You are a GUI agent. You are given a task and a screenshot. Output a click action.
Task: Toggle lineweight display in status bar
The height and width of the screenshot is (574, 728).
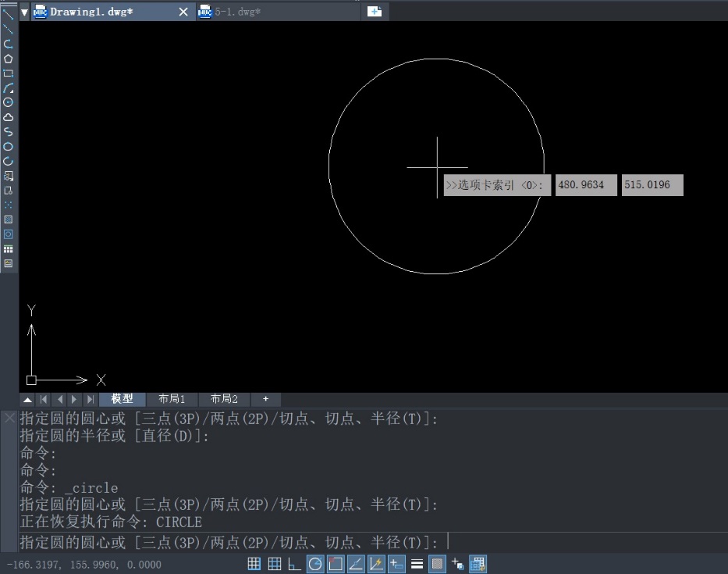pyautogui.click(x=417, y=565)
